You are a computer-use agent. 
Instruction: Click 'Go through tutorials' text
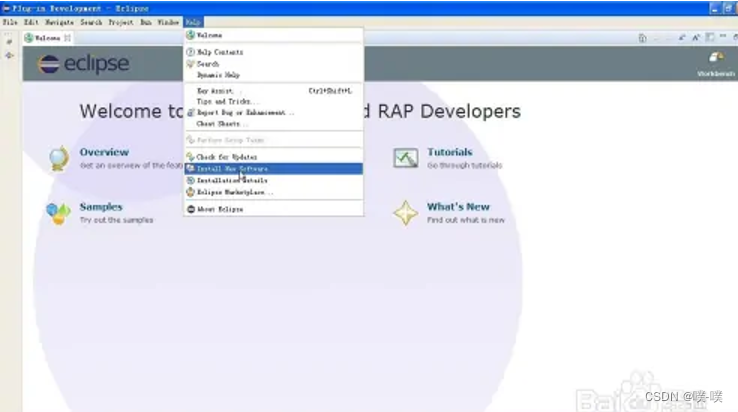tap(465, 165)
